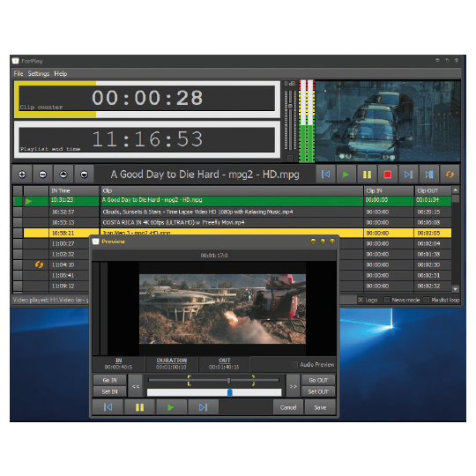
Task: Click the green play marker on the 10:31:23 row
Action: pyautogui.click(x=28, y=201)
